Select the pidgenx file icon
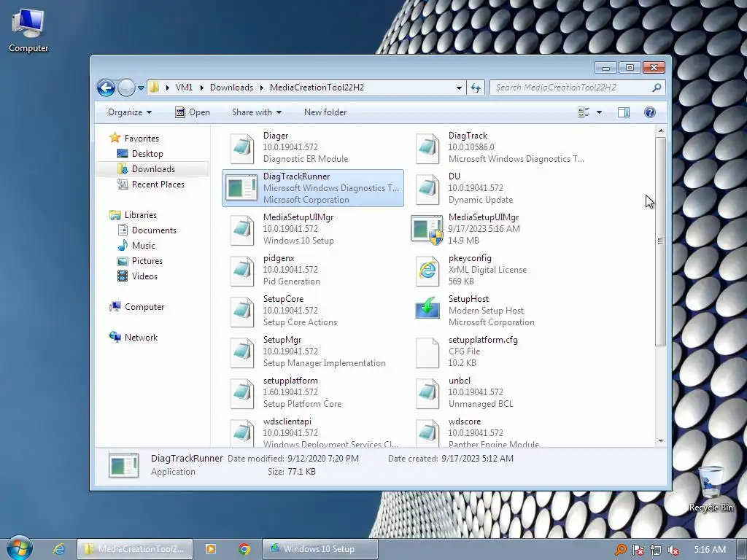 [x=242, y=271]
